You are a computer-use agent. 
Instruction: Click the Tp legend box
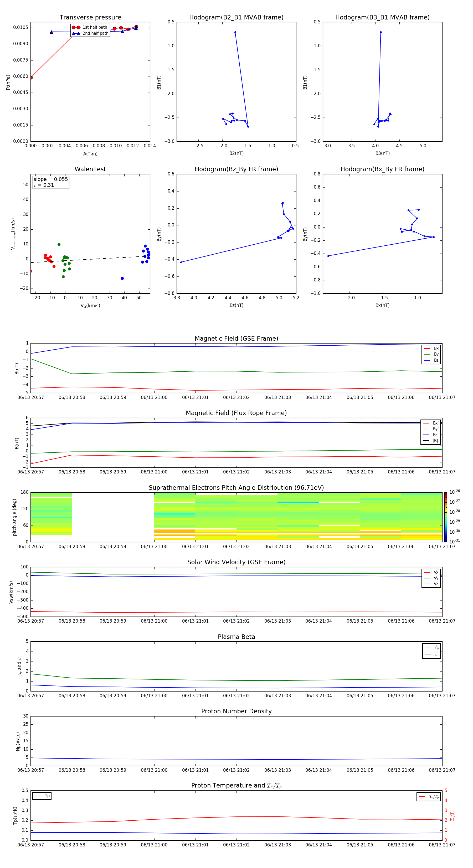tap(42, 796)
